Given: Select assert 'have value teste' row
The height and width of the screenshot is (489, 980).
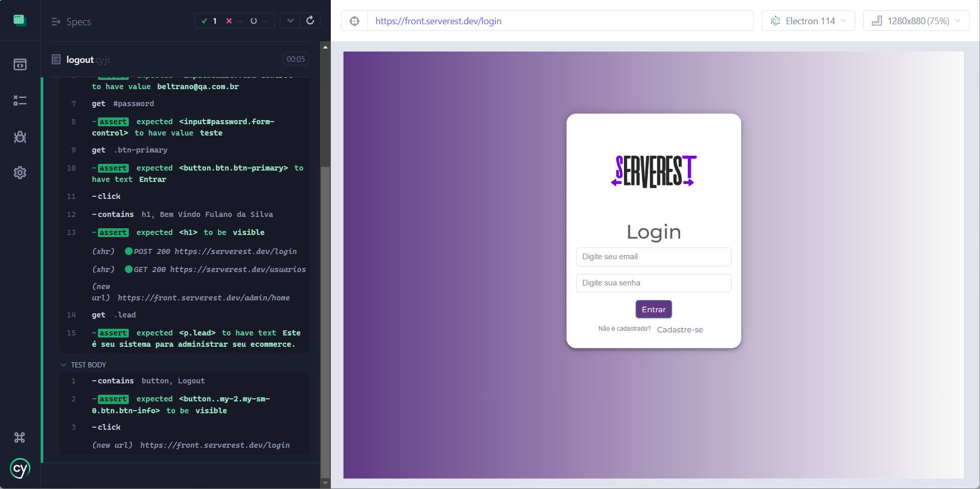Looking at the screenshot, I should click(x=184, y=127).
